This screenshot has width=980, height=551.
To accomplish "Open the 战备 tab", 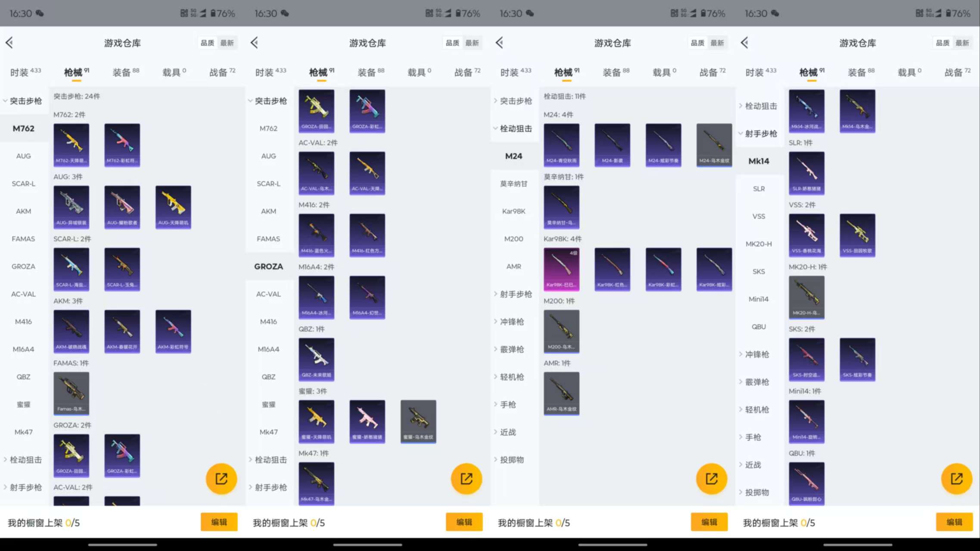I will 221,72.
